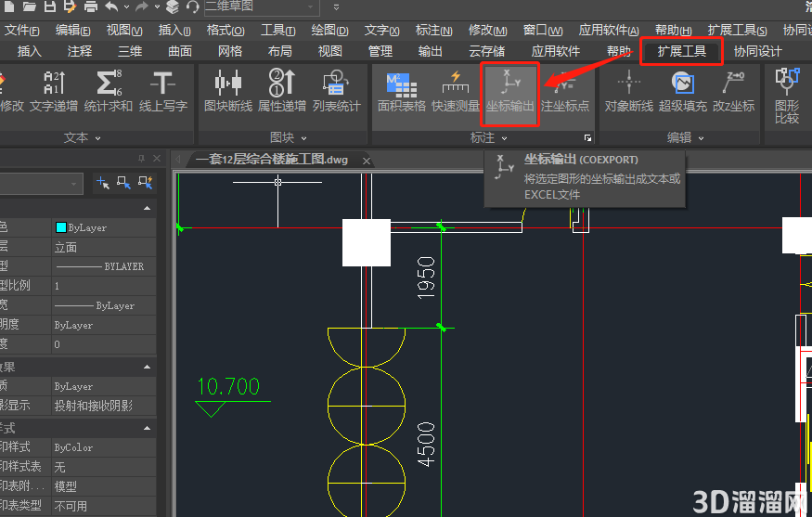Click the ByColor plot style value

tap(73, 447)
